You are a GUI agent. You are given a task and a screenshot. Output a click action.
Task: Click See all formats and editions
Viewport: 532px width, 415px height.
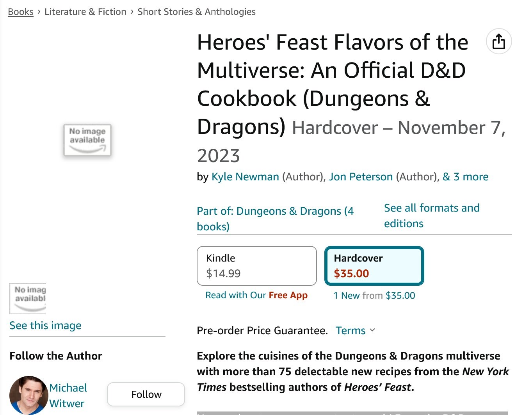tap(432, 216)
